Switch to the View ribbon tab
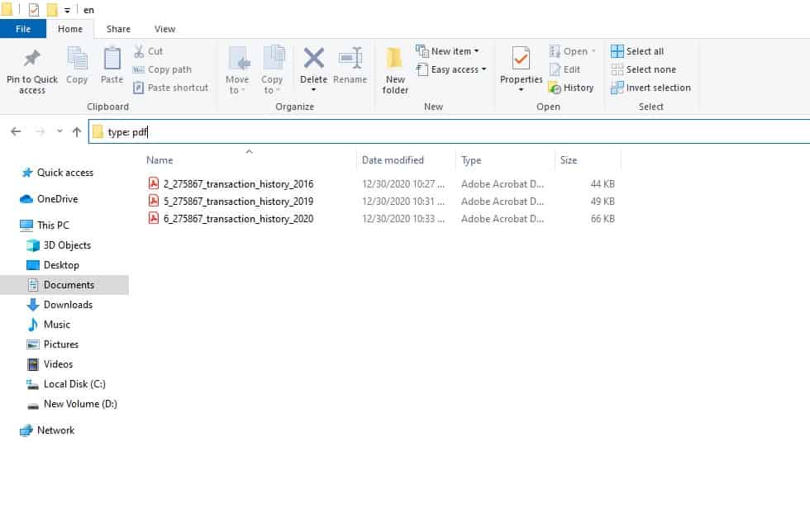This screenshot has width=810, height=532. pyautogui.click(x=164, y=29)
